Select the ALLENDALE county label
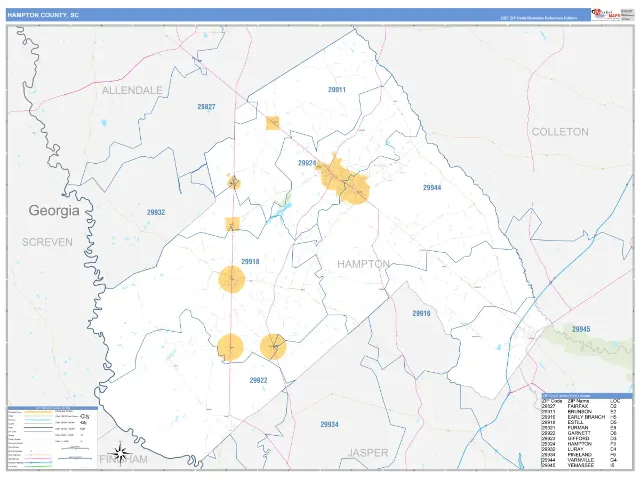640x480 pixels. (x=132, y=90)
